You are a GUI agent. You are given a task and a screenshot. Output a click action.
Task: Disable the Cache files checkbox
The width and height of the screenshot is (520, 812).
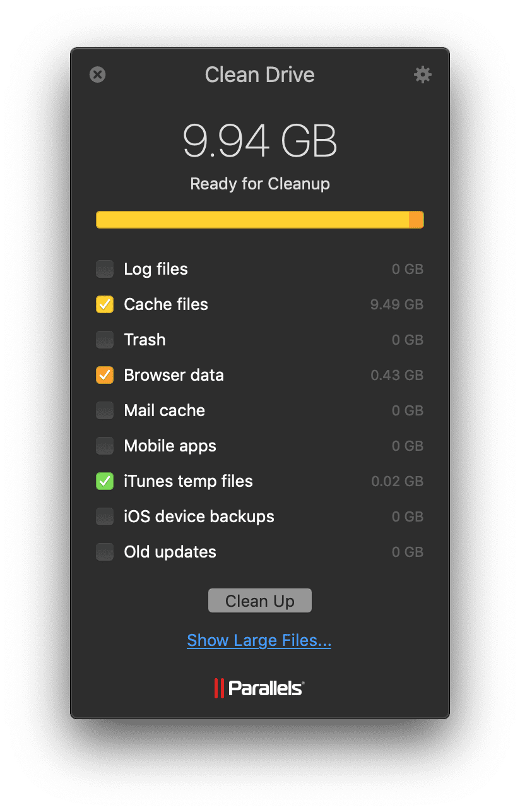[105, 304]
